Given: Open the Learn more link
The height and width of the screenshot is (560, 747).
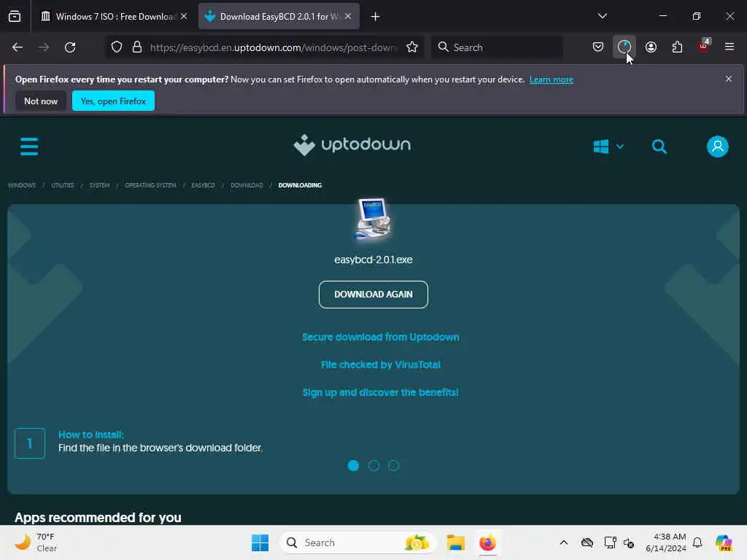Looking at the screenshot, I should 551,79.
